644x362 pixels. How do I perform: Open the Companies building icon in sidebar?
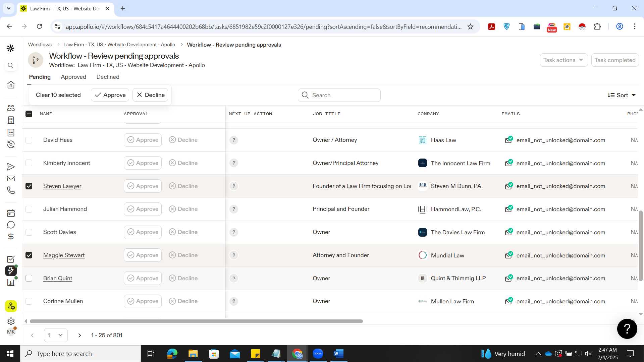[x=11, y=120]
